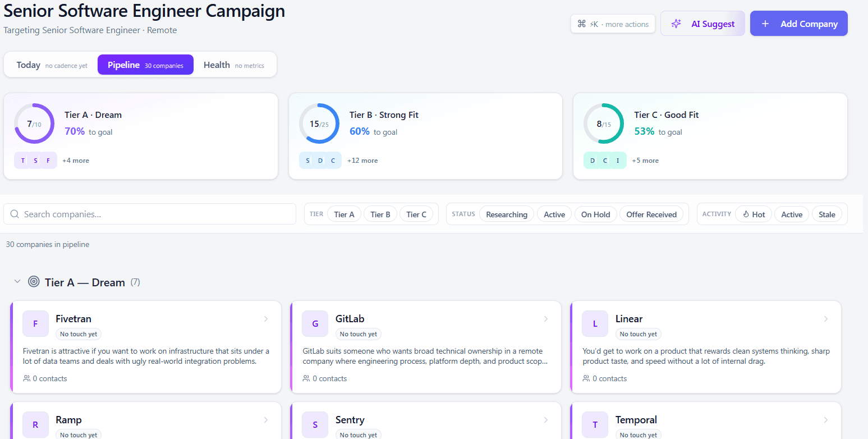Open Sentry card via its chevron
Screen dimensions: 868x439
pyautogui.click(x=545, y=420)
